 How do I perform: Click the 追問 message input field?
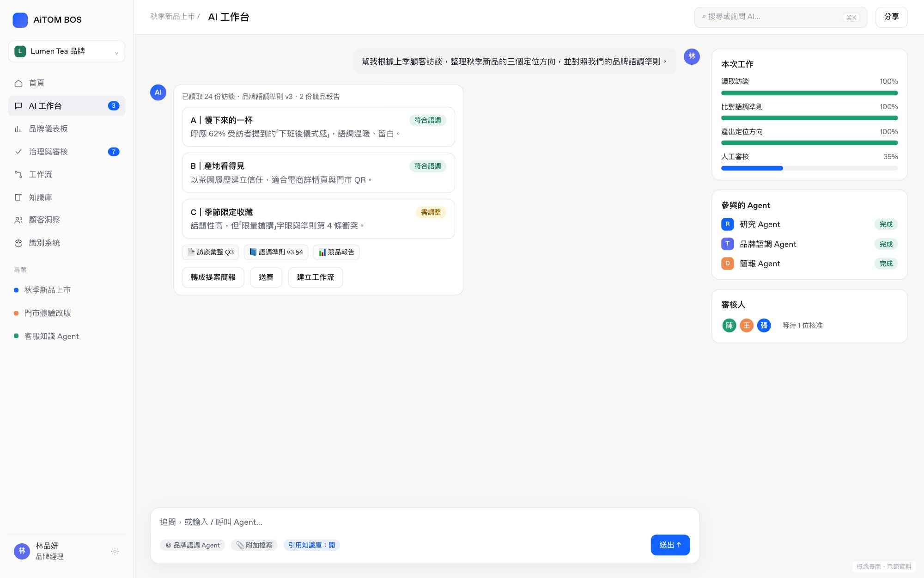click(425, 522)
